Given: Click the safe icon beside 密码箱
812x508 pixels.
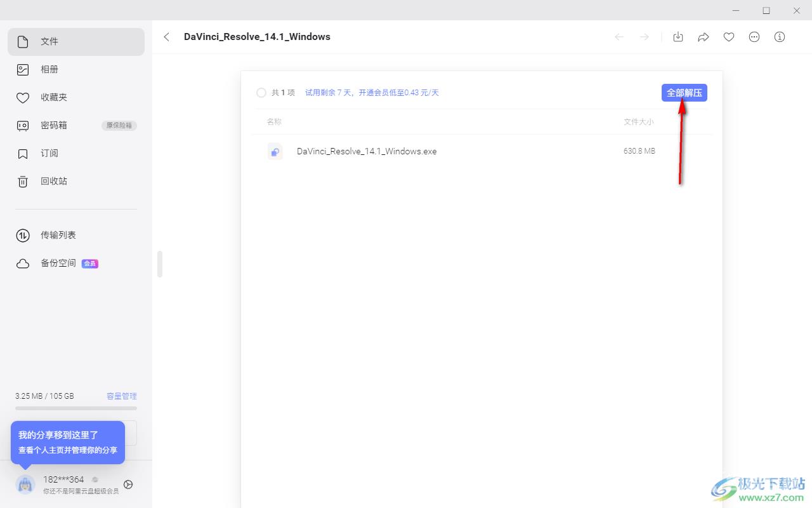Looking at the screenshot, I should point(23,126).
